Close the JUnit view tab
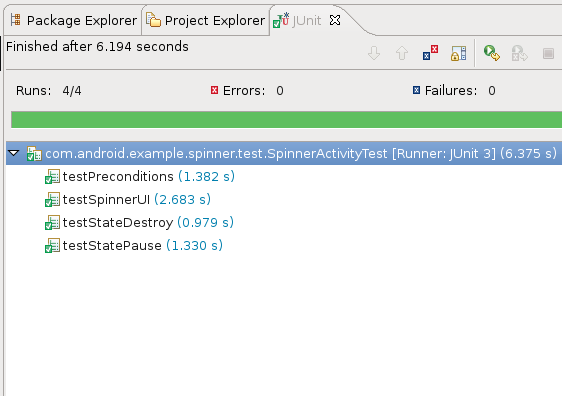The width and height of the screenshot is (562, 396). 335,20
